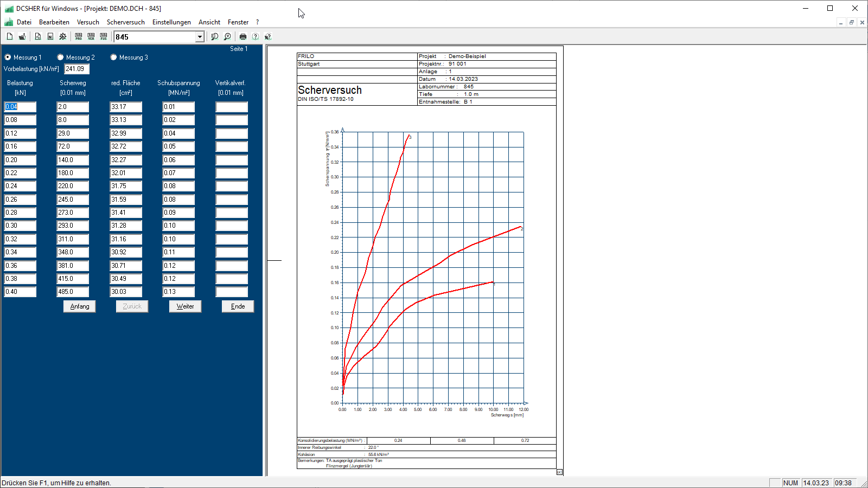The image size is (868, 488).
Task: Click the magnifier icon marked V
Action: pyautogui.click(x=227, y=36)
